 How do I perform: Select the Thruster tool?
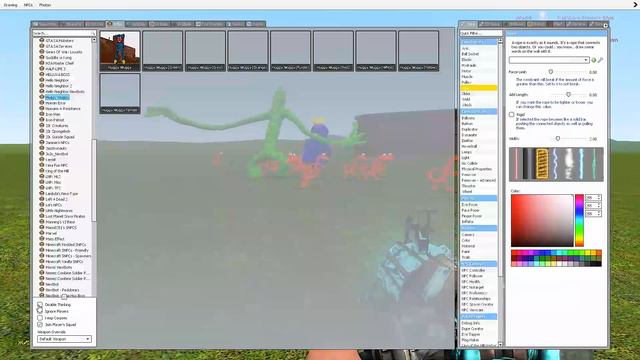(478, 186)
